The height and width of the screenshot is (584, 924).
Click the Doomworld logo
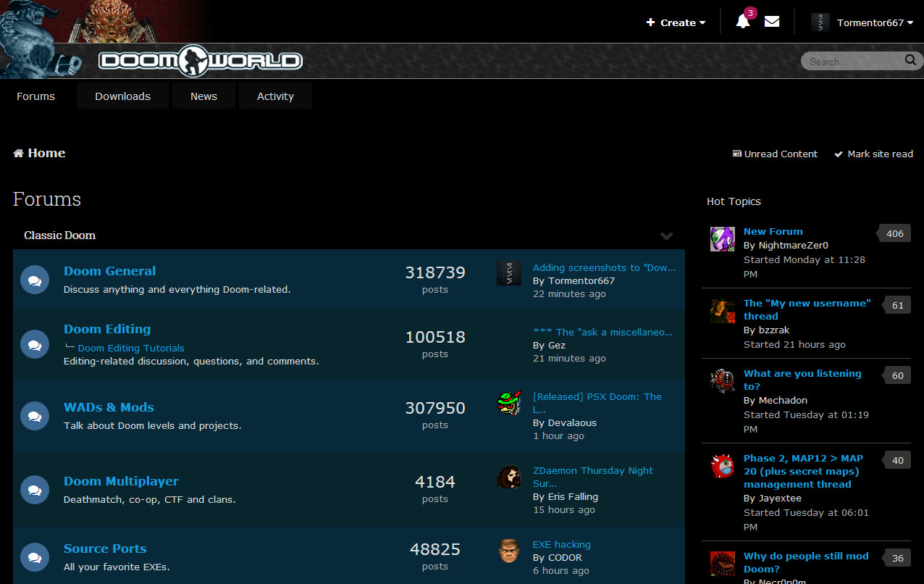pyautogui.click(x=201, y=61)
